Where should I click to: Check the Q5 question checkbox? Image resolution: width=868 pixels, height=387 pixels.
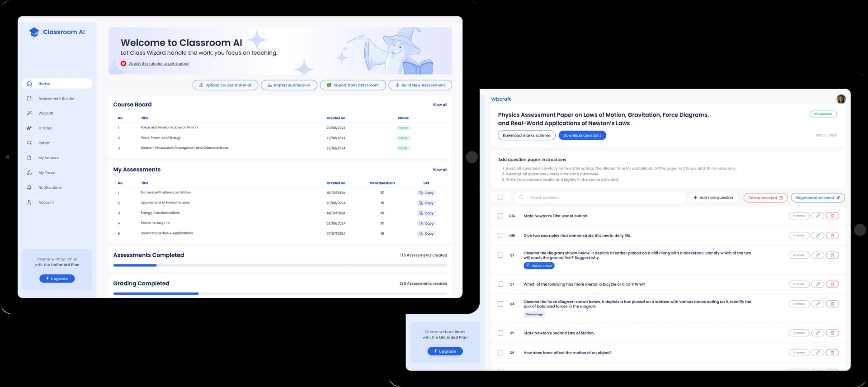click(500, 333)
